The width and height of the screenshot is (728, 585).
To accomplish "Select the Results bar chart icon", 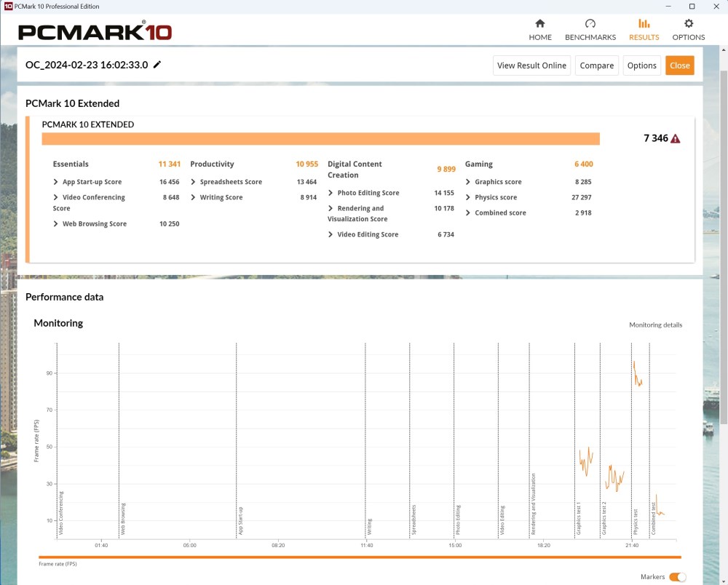I will [x=644, y=23].
